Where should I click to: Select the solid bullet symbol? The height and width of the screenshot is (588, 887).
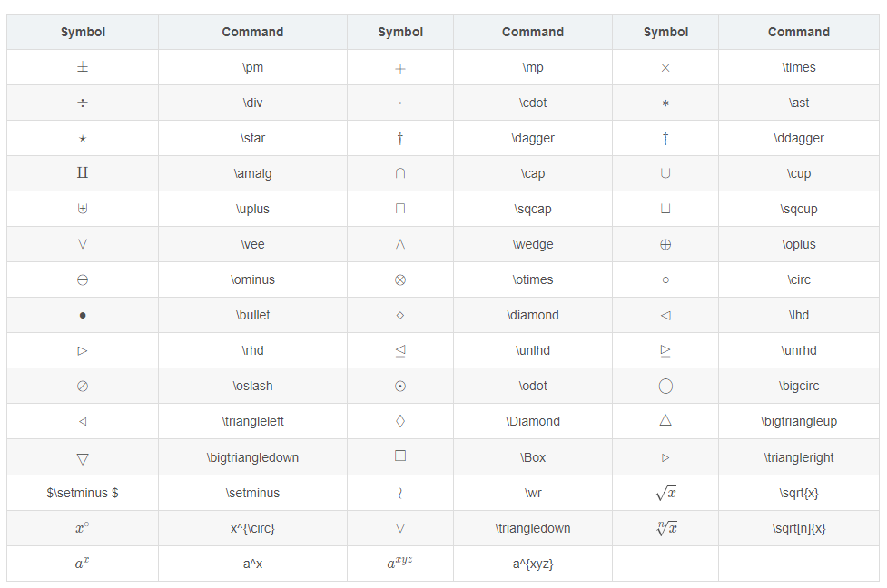(x=83, y=316)
